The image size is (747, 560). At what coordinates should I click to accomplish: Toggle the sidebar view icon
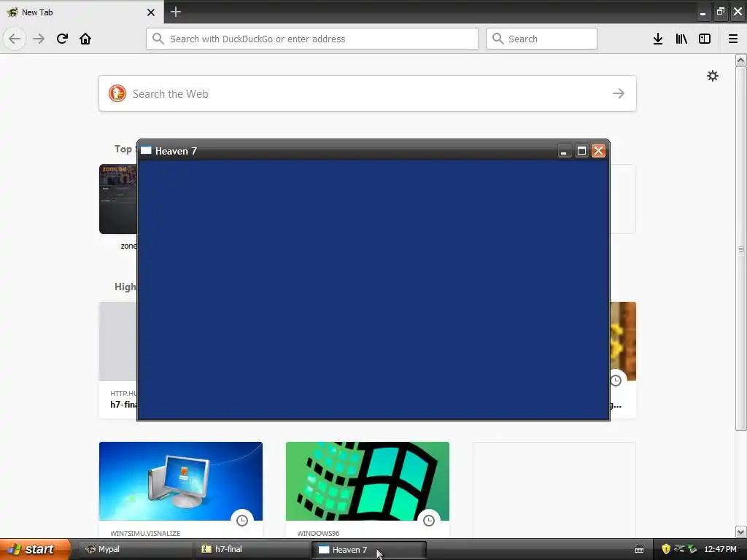click(x=705, y=39)
